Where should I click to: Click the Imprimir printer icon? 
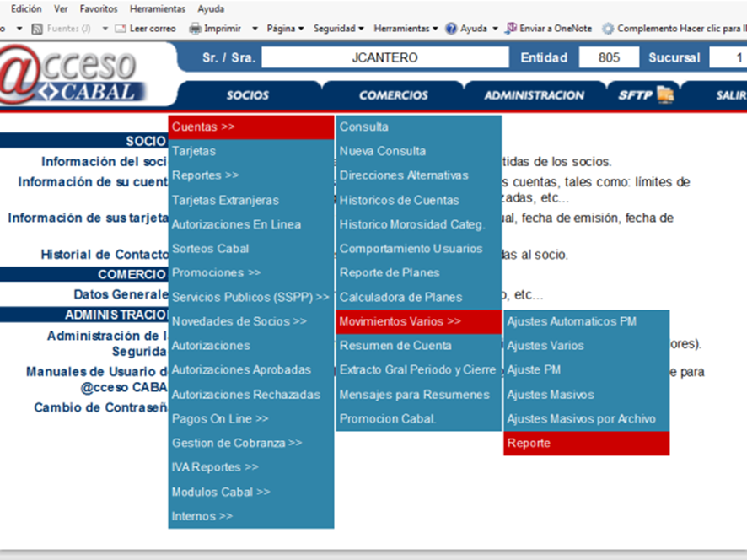(x=195, y=28)
